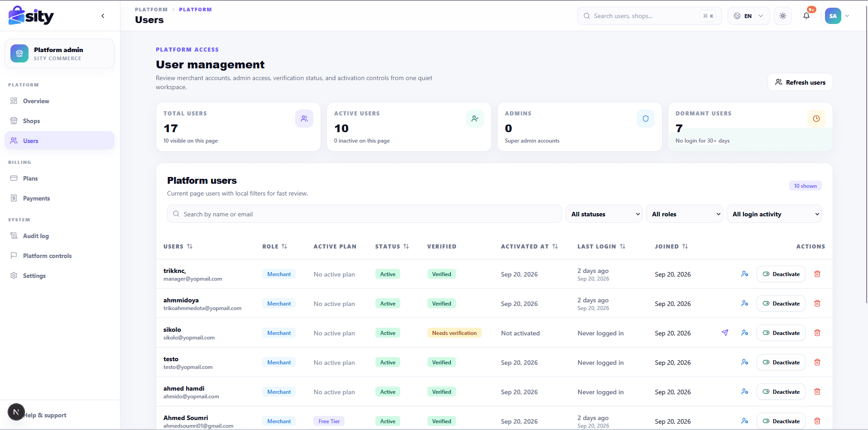Click user role icon for ahmed hamdi

click(x=745, y=392)
